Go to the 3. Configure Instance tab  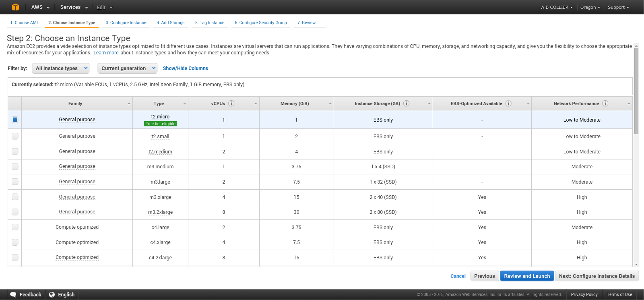tap(126, 23)
